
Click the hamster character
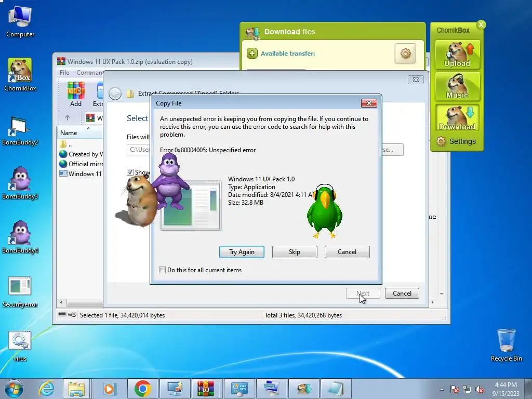point(138,201)
